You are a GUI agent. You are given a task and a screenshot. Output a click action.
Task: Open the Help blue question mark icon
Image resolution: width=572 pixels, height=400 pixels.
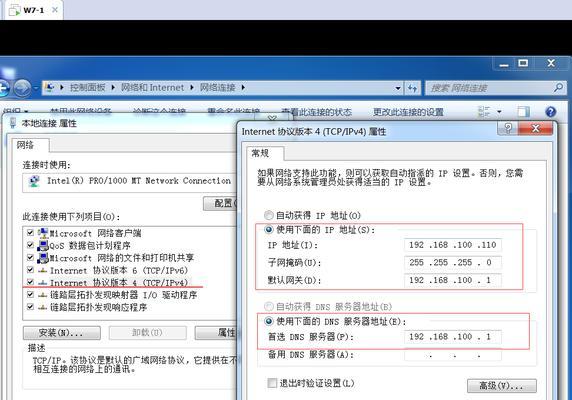[550, 112]
